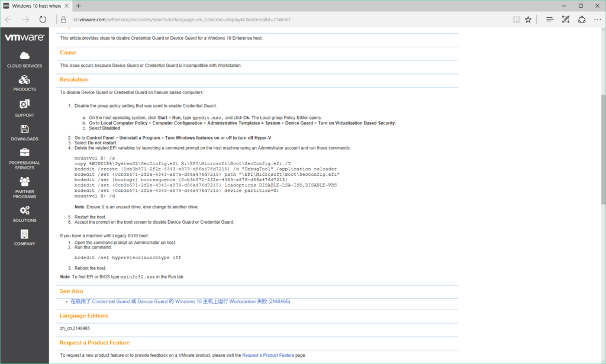
Task: Open Partner Programs in sidebar
Action: pyautogui.click(x=24, y=188)
